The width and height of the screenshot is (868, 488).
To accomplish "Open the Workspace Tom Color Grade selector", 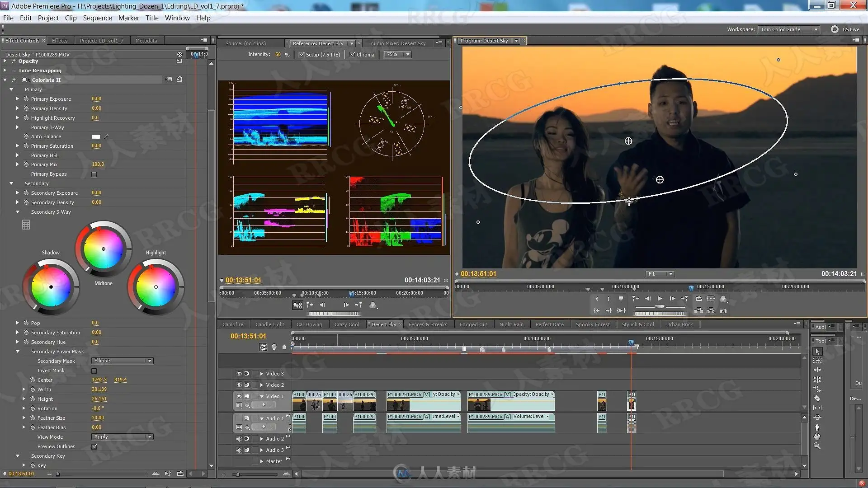I will 789,29.
